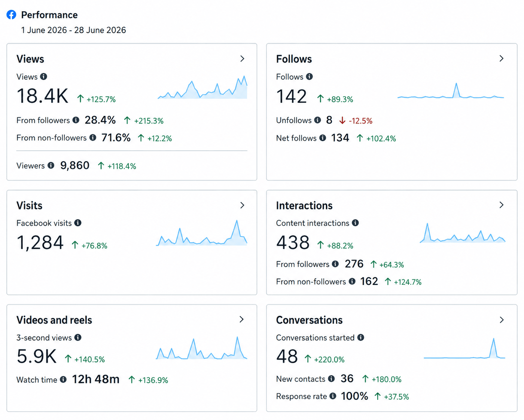Click the 276 interactions value
The width and height of the screenshot is (524, 420).
pos(354,264)
